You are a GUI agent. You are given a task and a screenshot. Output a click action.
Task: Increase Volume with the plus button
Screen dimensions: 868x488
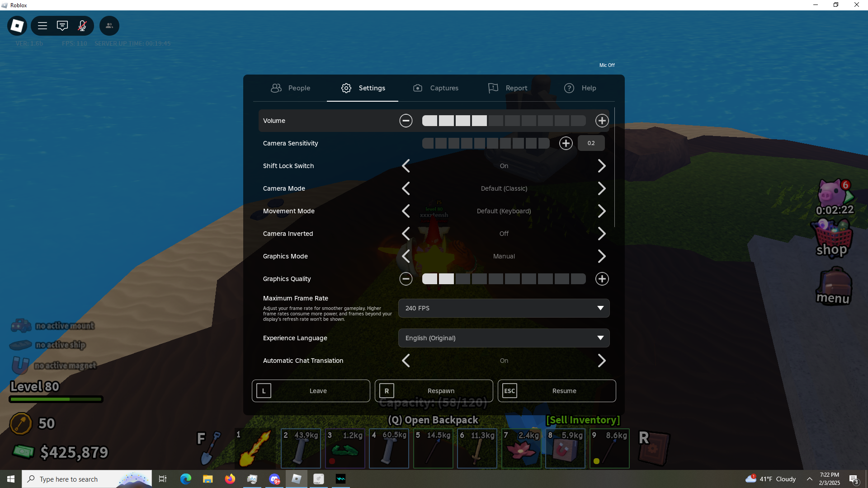[602, 121]
